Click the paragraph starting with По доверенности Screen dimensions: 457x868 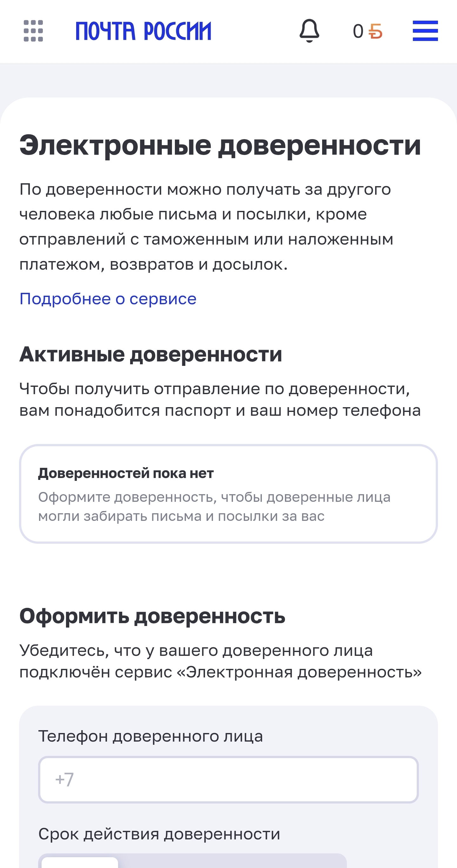pos(206,227)
